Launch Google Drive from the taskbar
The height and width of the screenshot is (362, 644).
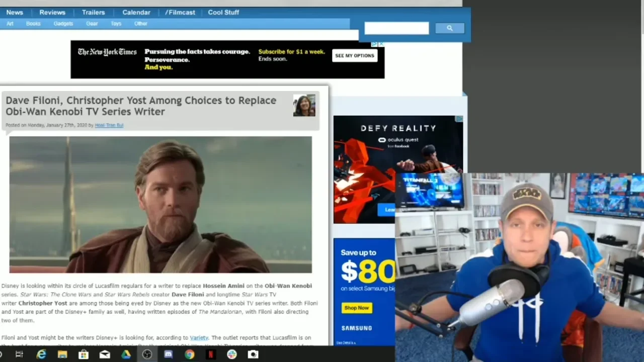click(x=126, y=354)
